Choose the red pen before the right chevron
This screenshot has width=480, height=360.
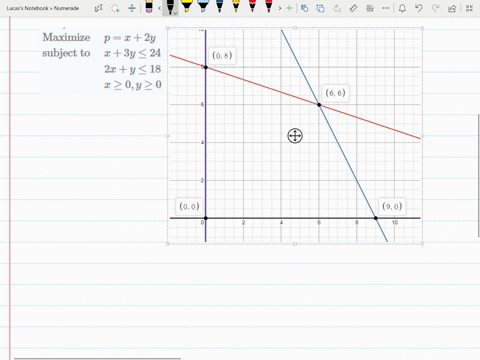point(269,6)
